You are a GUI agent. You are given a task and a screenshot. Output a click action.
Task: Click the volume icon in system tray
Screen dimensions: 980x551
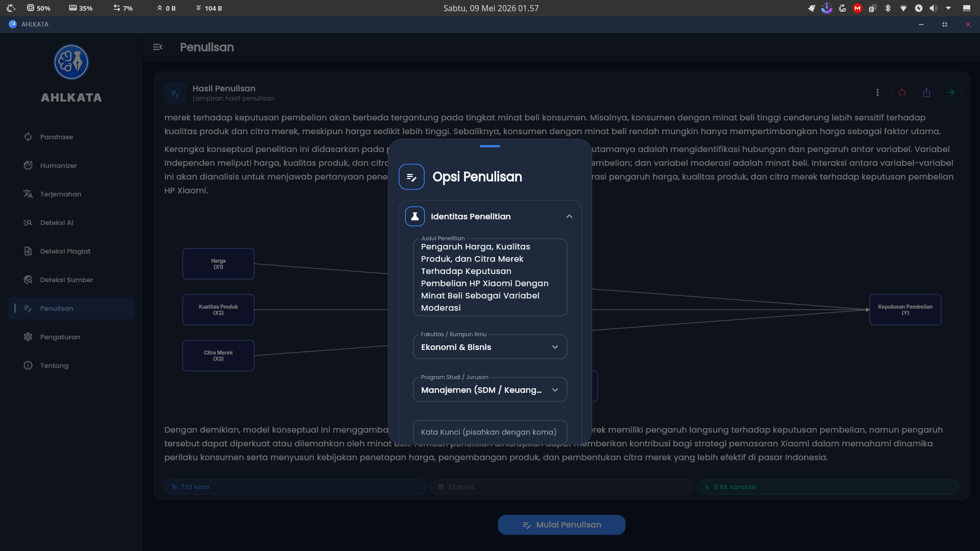click(934, 8)
